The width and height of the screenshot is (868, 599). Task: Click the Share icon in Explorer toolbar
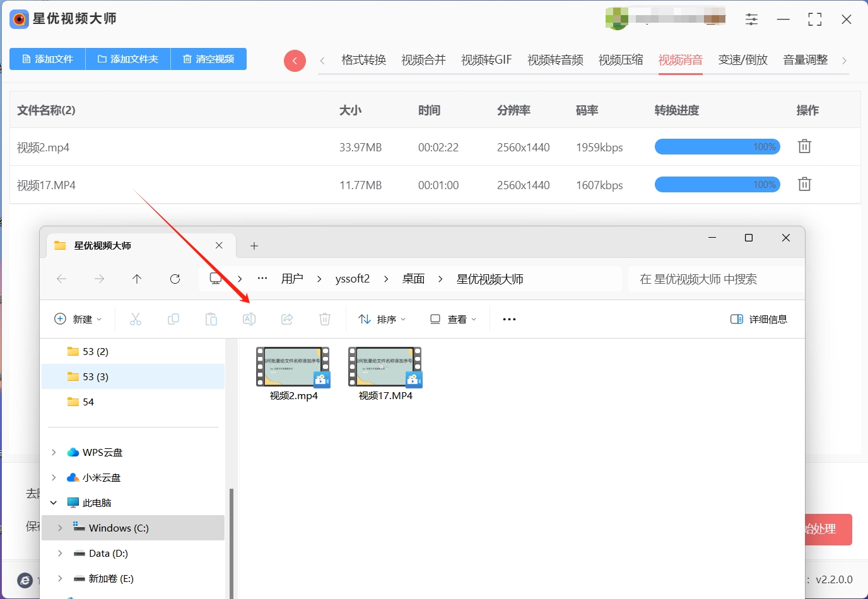point(287,319)
